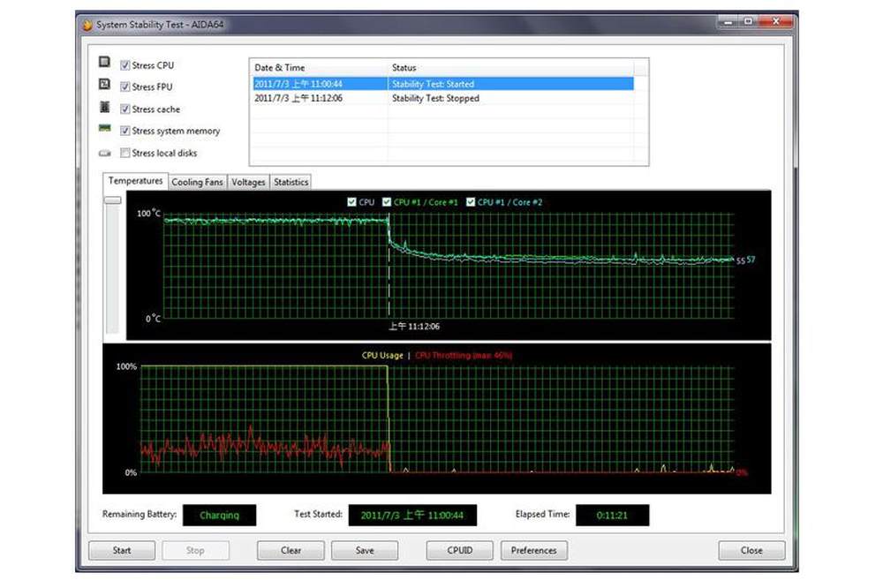Screen dimensions: 883x588
Task: Maximize the System Stability Test window
Action: click(748, 21)
